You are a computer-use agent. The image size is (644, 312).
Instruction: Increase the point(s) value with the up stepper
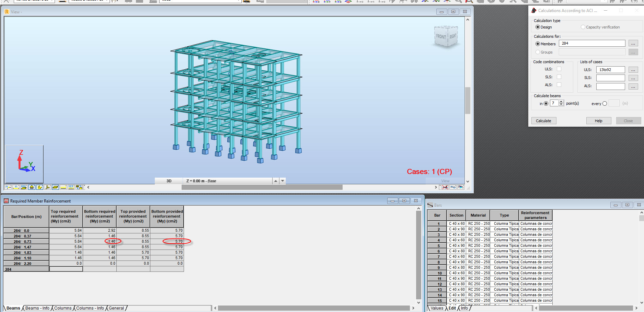click(562, 102)
